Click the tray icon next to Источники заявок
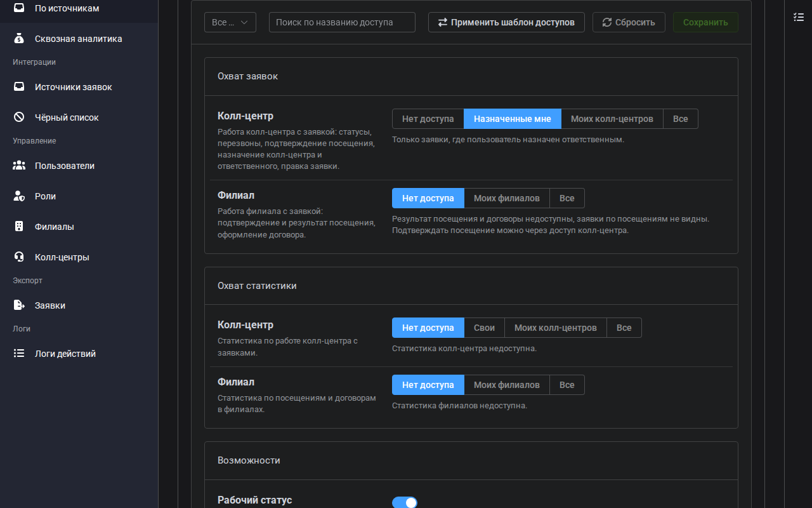 [19, 87]
